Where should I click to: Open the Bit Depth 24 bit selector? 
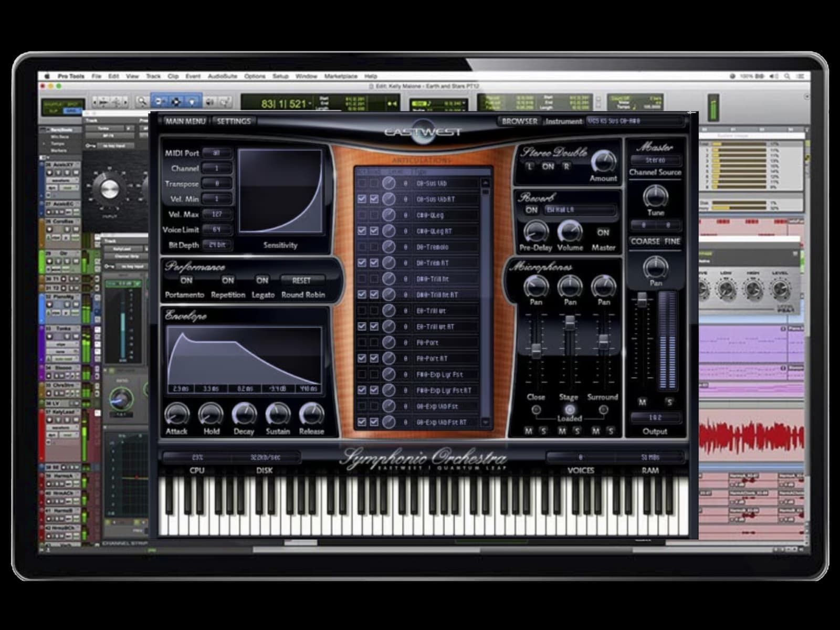[x=217, y=245]
